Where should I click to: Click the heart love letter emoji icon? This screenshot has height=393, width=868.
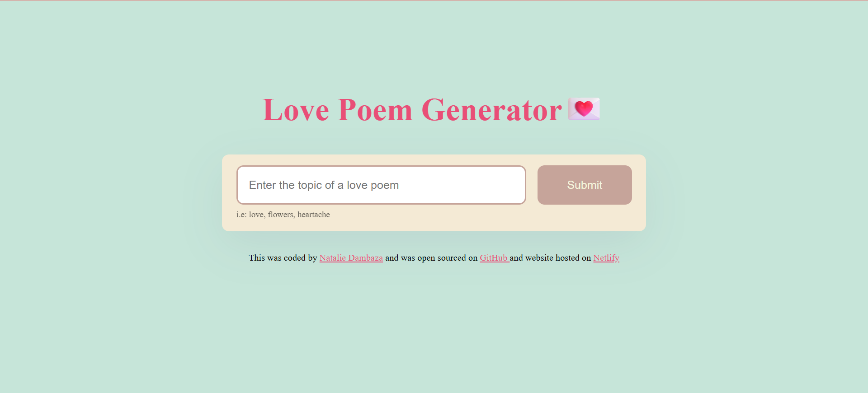(x=584, y=109)
